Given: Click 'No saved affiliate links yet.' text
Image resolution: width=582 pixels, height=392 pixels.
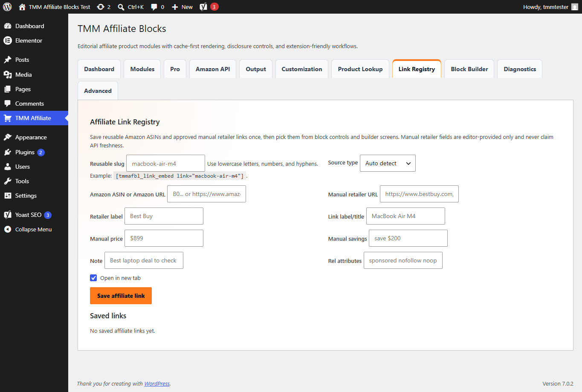Looking at the screenshot, I should click(x=122, y=331).
